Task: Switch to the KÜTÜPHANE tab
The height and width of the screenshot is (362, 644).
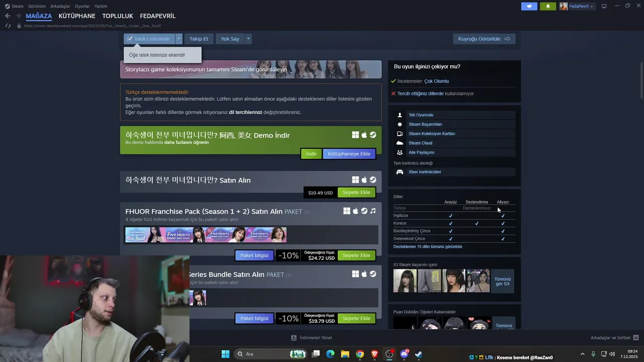Action: click(77, 16)
